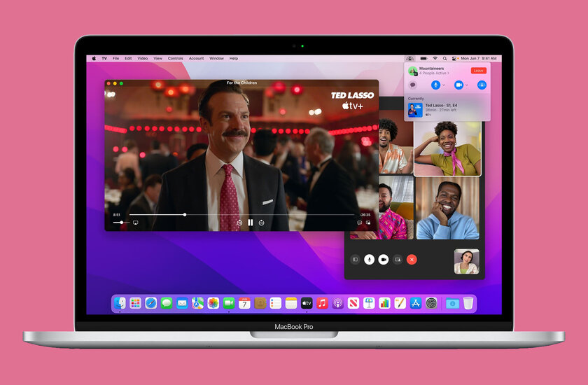Mute the FaceTime call microphone
The image size is (588, 385).
click(370, 260)
